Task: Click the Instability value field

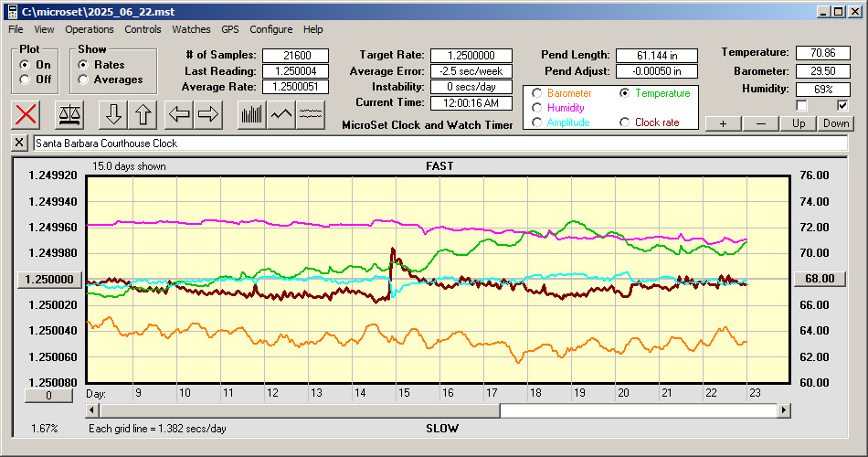Action: pyautogui.click(x=471, y=87)
